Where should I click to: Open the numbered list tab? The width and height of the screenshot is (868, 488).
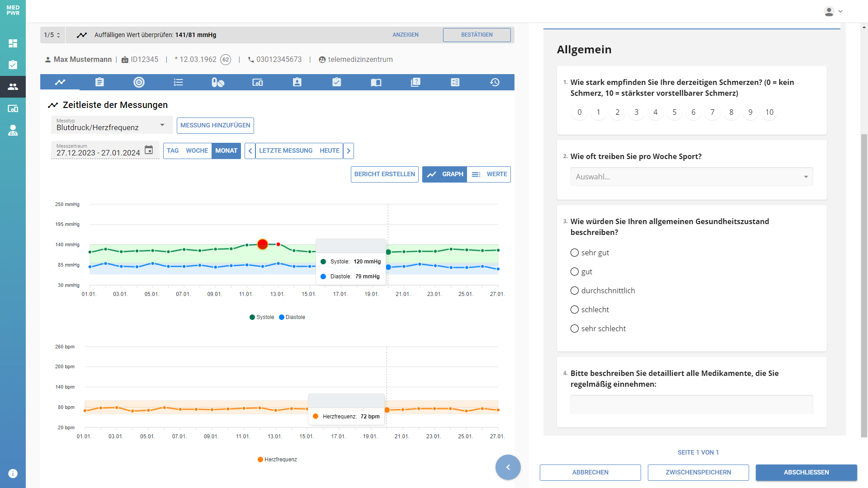pyautogui.click(x=179, y=82)
